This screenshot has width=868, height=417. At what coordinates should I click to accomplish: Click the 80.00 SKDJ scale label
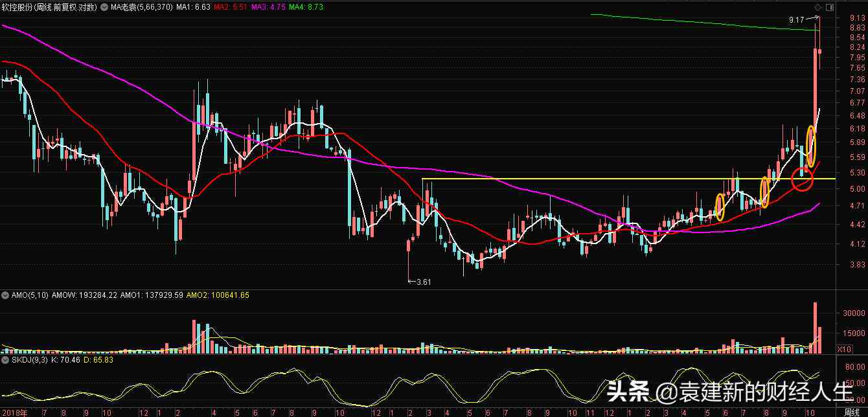(x=856, y=367)
